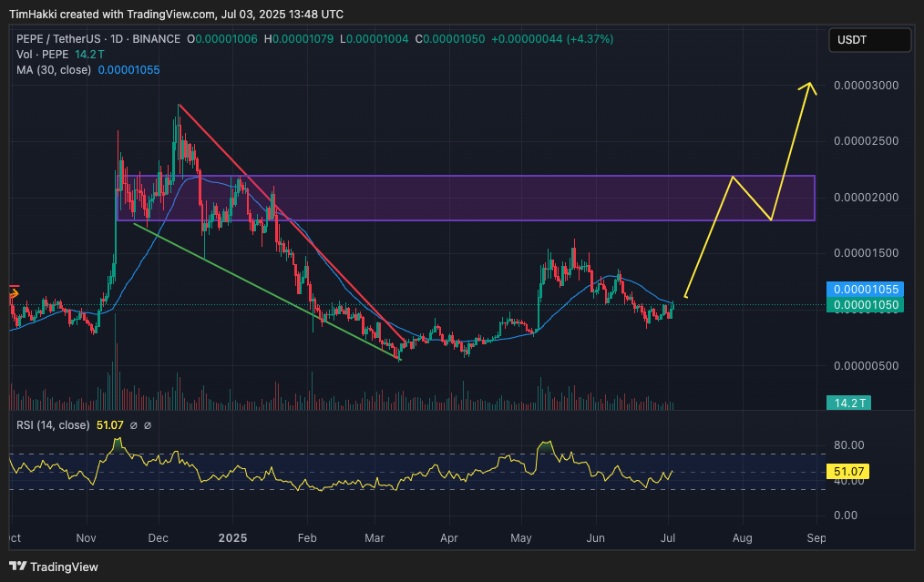Click the Feb label on time axis
This screenshot has width=924, height=582.
click(x=307, y=537)
